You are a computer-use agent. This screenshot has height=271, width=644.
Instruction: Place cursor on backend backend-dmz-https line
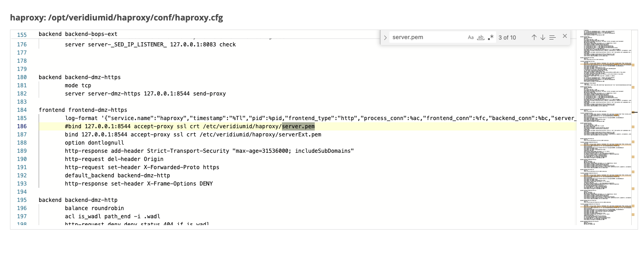[80, 77]
